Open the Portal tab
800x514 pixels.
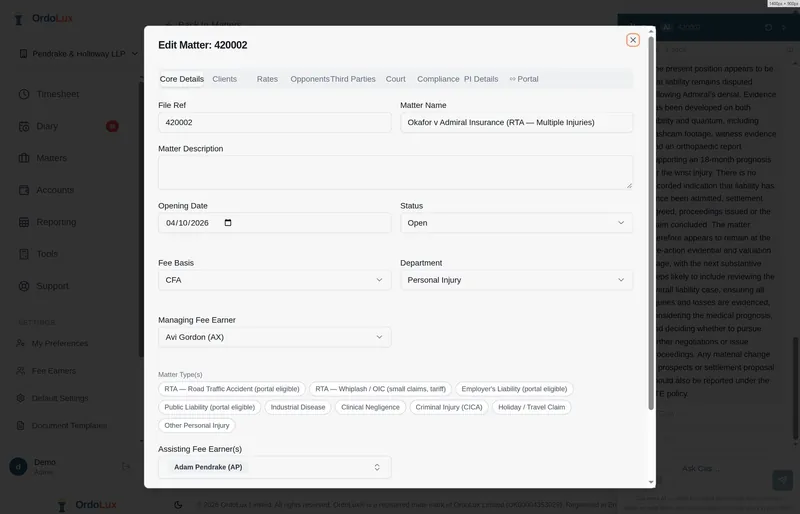tap(523, 79)
